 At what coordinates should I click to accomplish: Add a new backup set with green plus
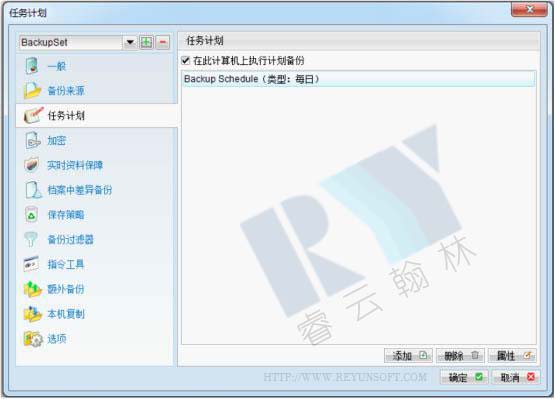(147, 42)
